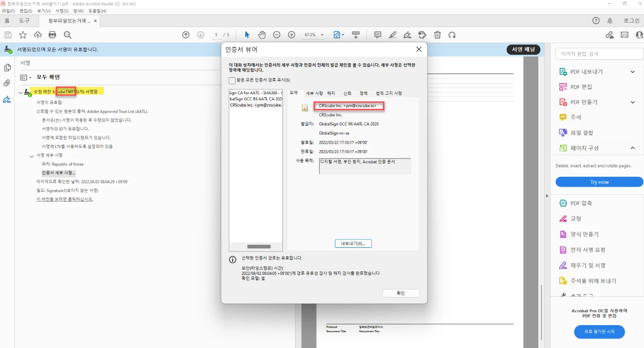This screenshot has height=348, width=644.
Task: Open the notifications bell icon
Action: pyautogui.click(x=610, y=21)
